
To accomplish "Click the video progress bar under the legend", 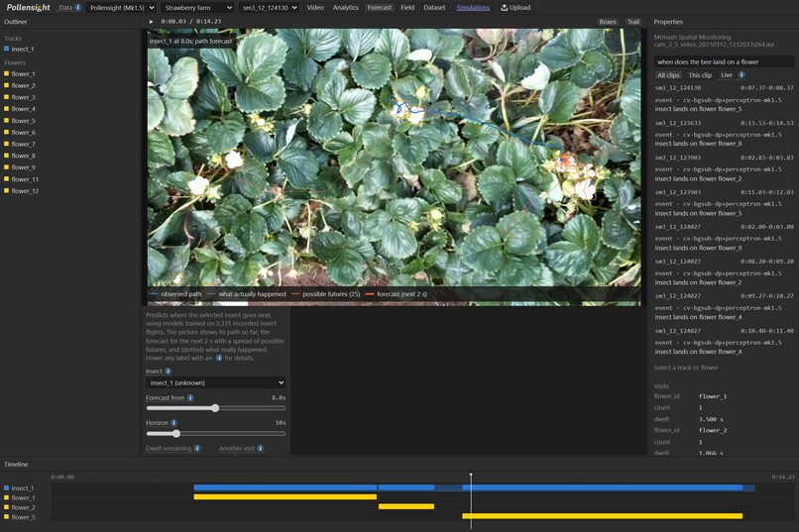I will 394,304.
